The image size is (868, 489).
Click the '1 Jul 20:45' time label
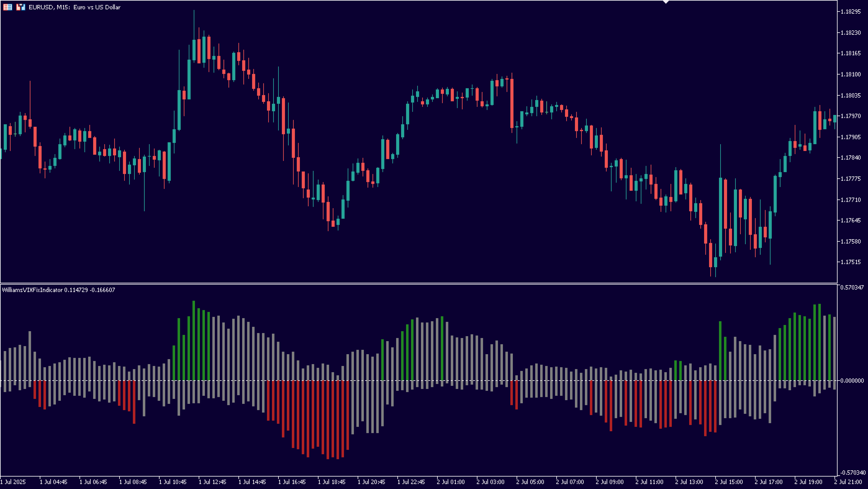coord(371,482)
